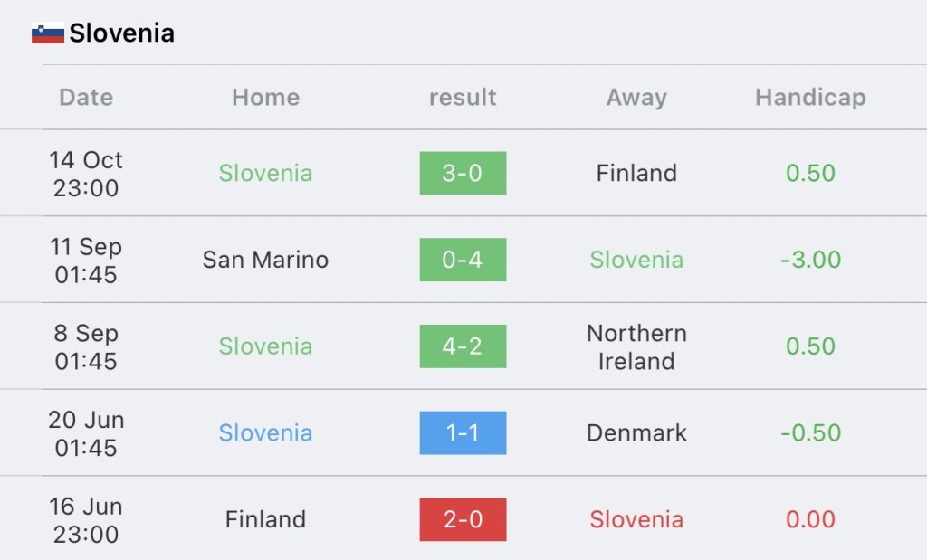Select the -3.00 handicap value

coord(810,260)
